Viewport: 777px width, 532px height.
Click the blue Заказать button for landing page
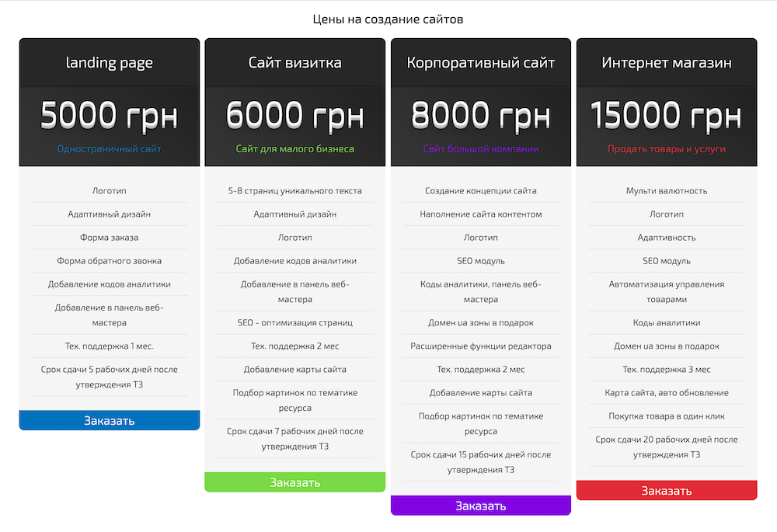(109, 420)
